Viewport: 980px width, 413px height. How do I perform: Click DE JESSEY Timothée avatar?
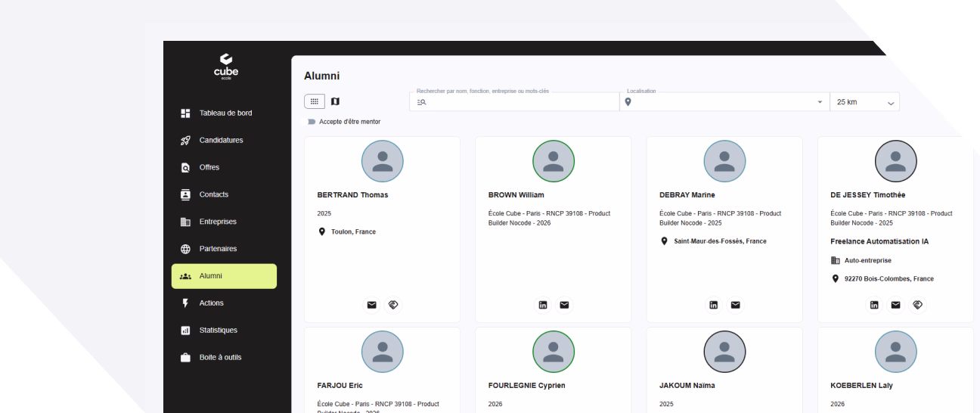point(896,161)
